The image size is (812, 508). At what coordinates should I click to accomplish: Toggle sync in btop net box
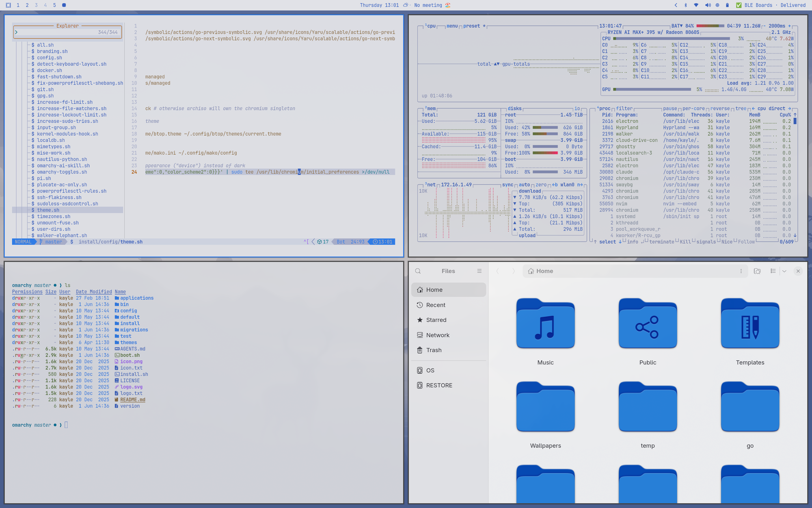pos(508,185)
